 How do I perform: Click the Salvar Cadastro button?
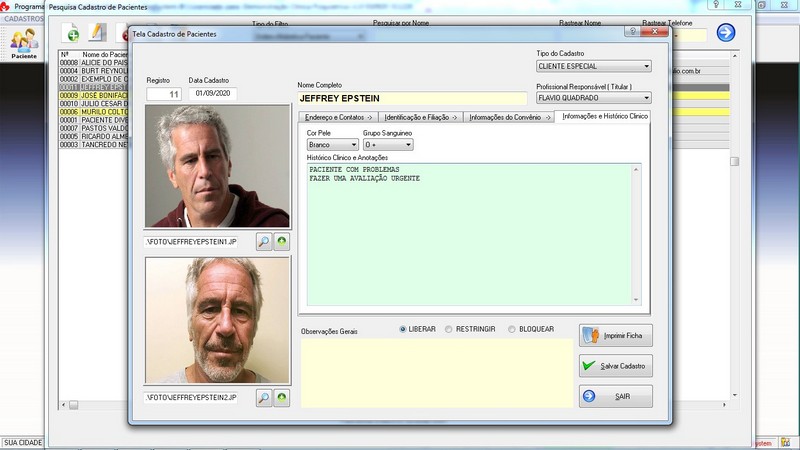[x=616, y=366]
